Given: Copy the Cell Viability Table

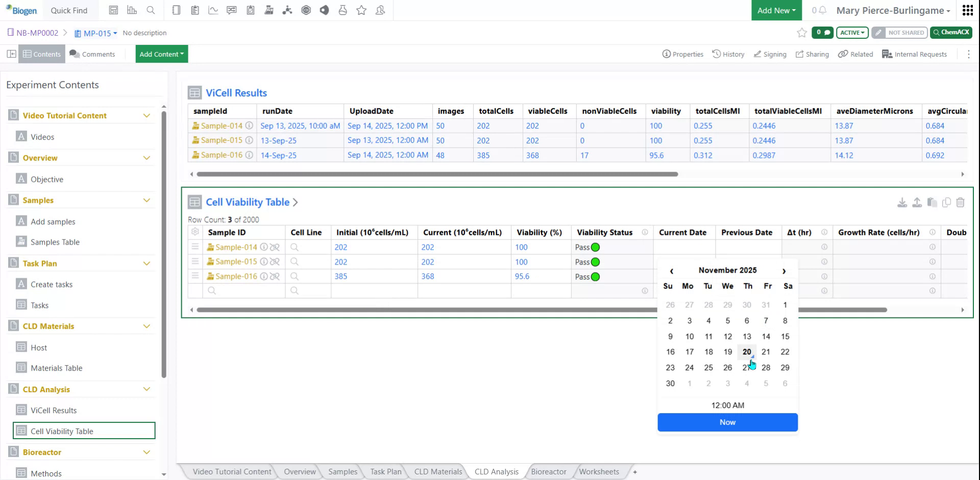Looking at the screenshot, I should 947,202.
